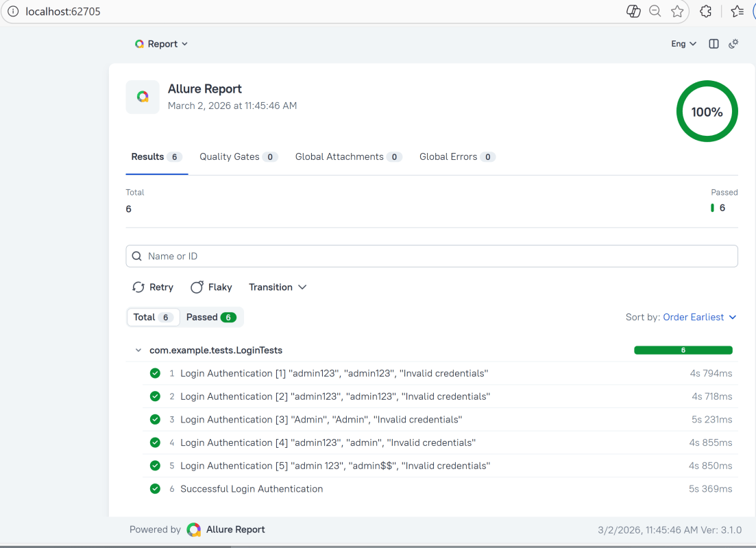756x548 pixels.
Task: Click the browser zoom out icon
Action: pos(655,11)
